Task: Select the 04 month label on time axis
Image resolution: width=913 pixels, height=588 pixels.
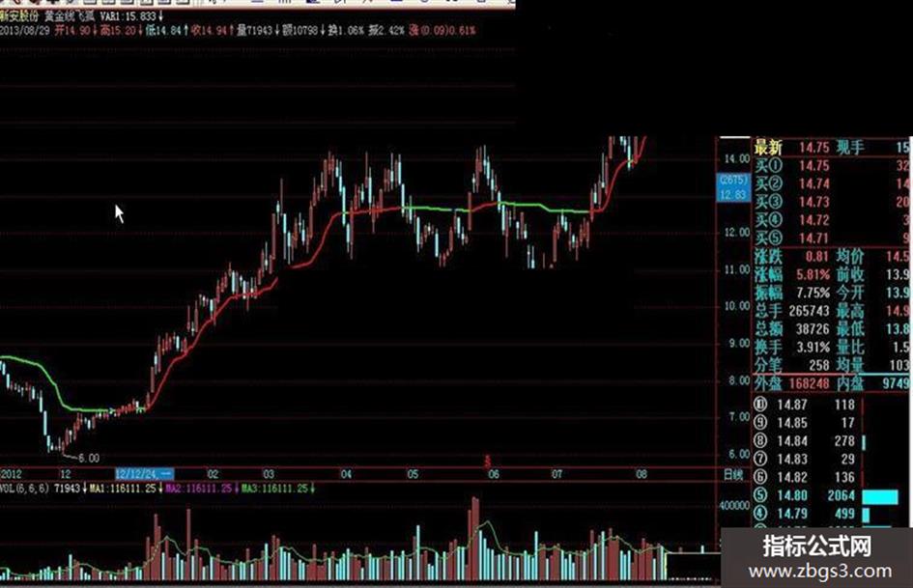Action: [346, 474]
